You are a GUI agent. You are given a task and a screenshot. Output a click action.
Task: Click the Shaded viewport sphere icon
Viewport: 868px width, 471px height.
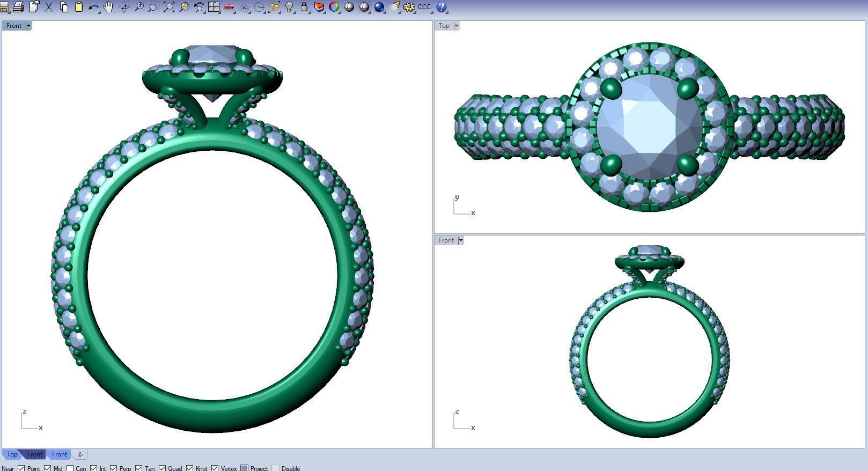[x=364, y=7]
